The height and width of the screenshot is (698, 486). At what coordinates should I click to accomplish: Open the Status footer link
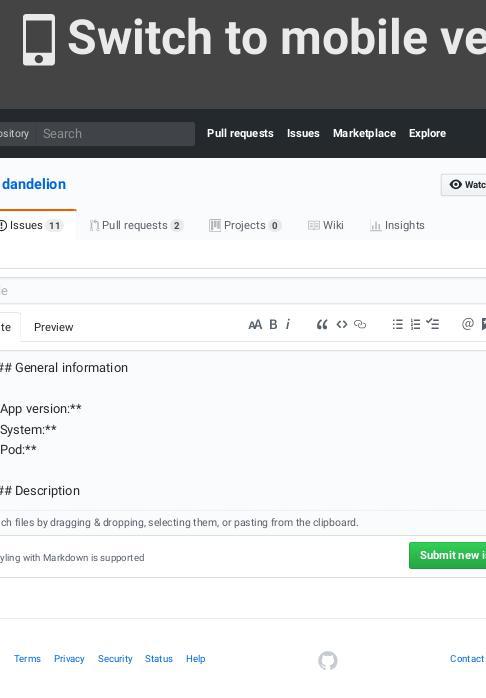pos(158,659)
